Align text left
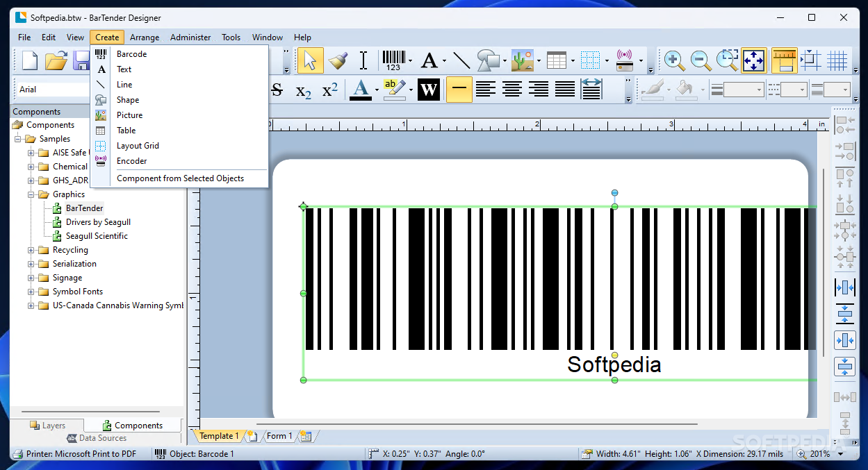The image size is (868, 470). [x=486, y=90]
